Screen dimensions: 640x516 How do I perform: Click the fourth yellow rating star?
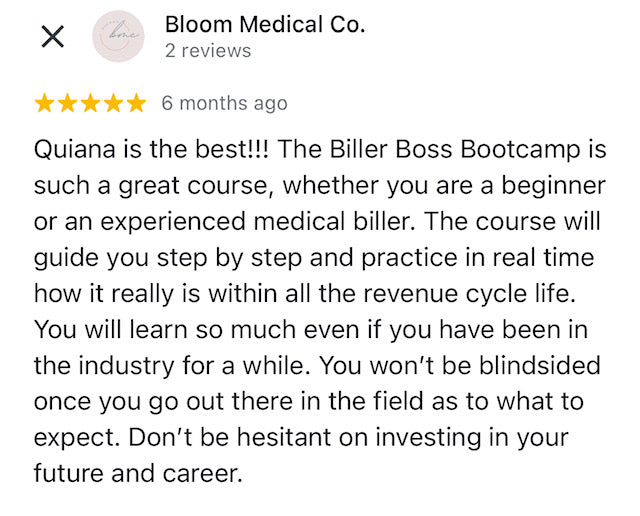tap(113, 103)
